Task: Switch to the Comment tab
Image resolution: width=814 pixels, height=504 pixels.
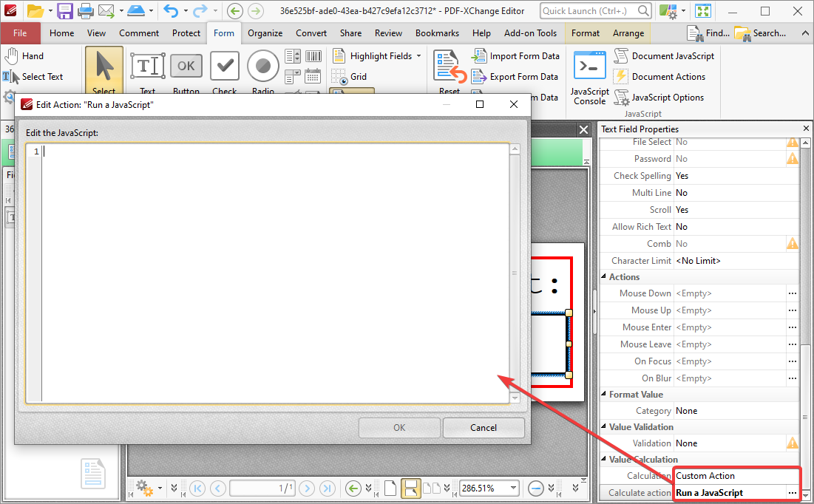Action: 139,33
